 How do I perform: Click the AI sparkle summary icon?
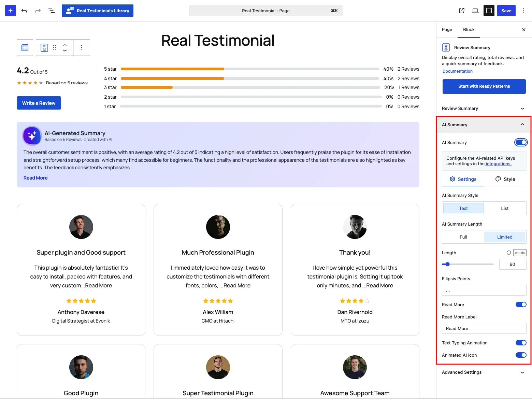(32, 136)
